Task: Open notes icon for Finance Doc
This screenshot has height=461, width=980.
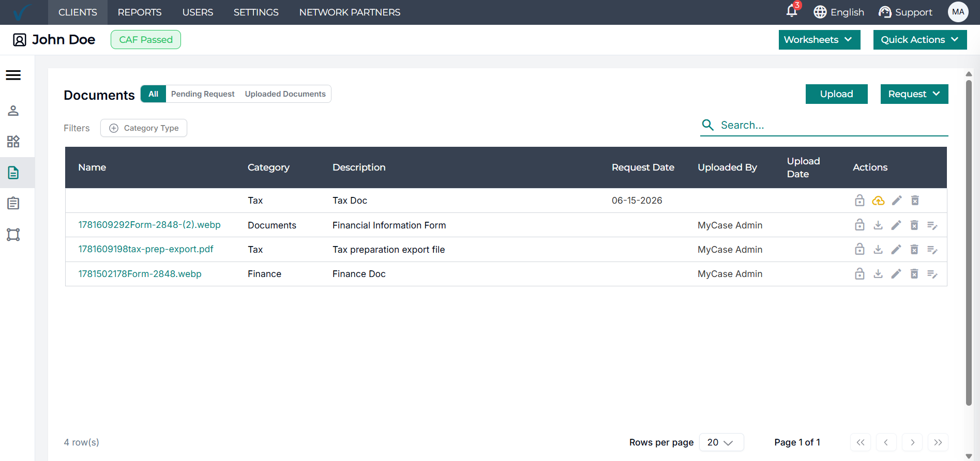Action: [932, 274]
